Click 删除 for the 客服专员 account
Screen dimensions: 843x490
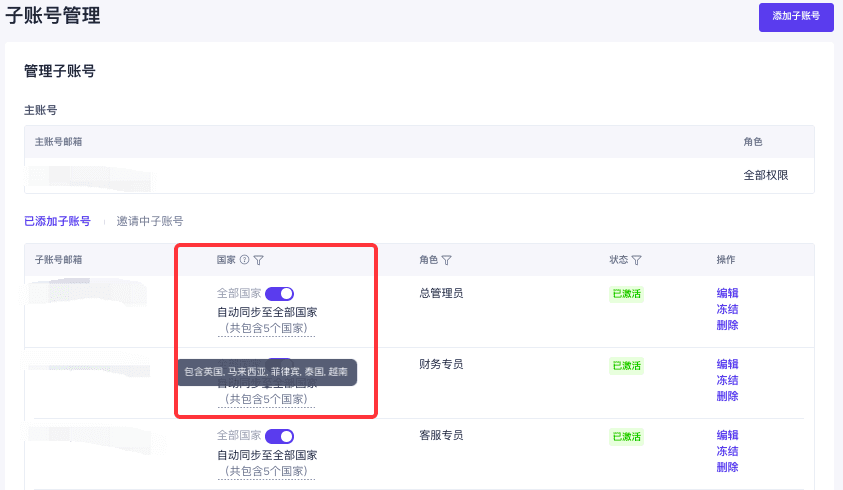727,467
